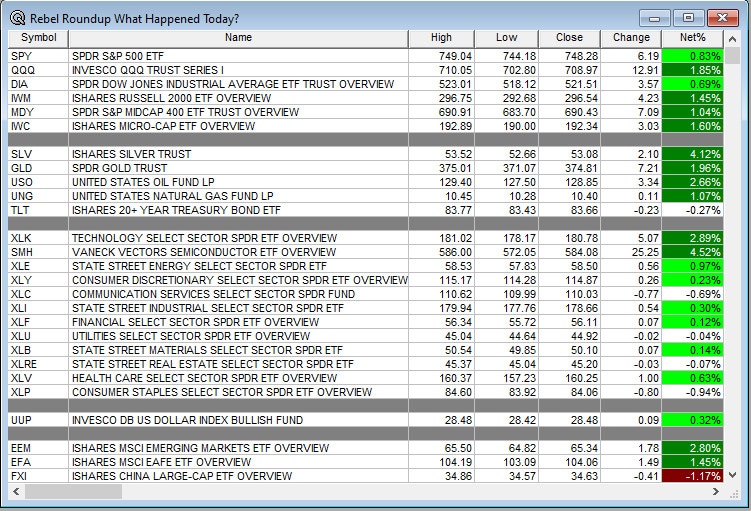Image resolution: width=751 pixels, height=511 pixels.
Task: Select the XLC symbol cell
Action: tap(38, 294)
